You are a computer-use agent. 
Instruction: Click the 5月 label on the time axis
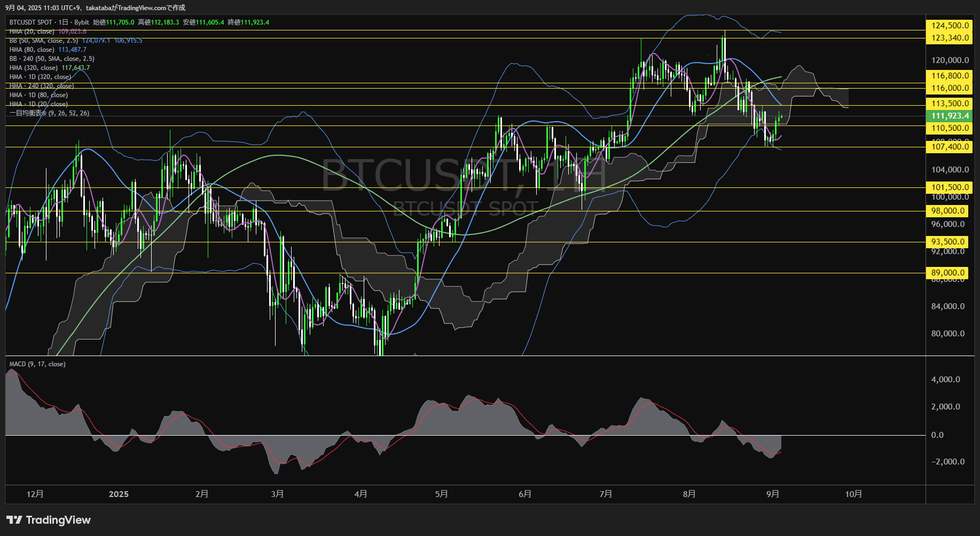click(x=441, y=494)
